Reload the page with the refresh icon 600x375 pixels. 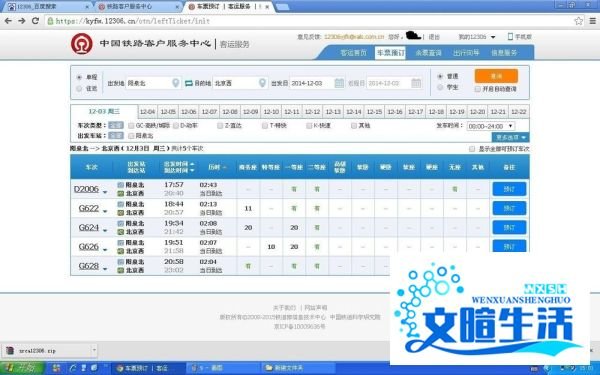tap(35, 21)
